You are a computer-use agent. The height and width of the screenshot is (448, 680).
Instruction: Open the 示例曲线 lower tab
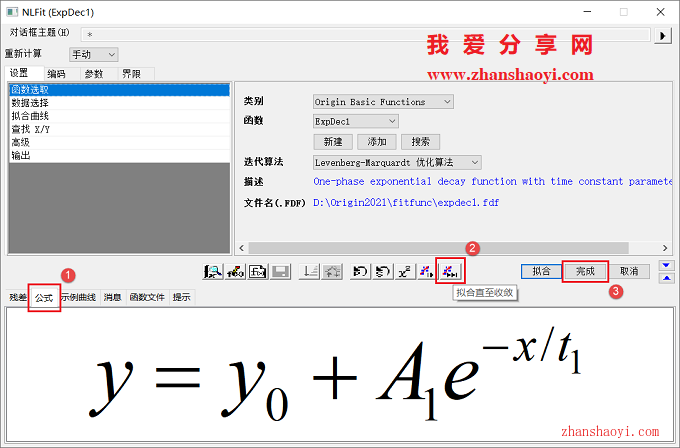[x=78, y=298]
